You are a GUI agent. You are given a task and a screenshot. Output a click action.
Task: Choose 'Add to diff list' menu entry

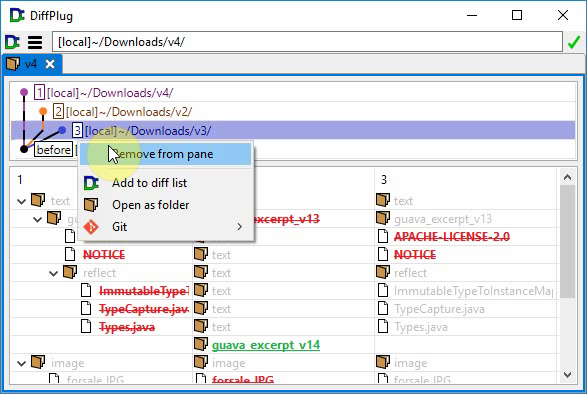165,183
